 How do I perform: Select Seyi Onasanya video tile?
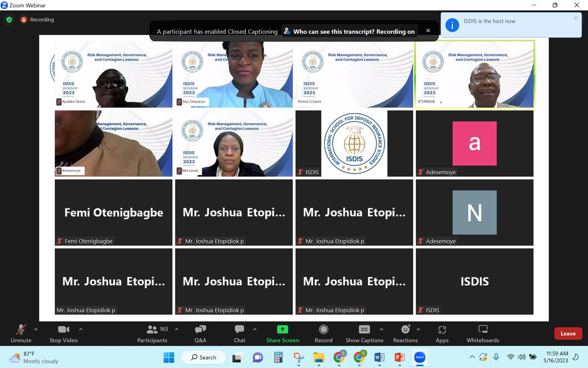[x=234, y=75]
